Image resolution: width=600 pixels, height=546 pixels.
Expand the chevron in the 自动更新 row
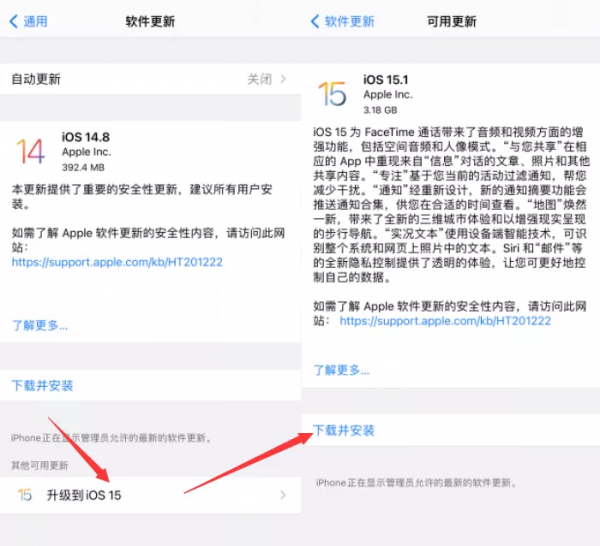pos(283,79)
